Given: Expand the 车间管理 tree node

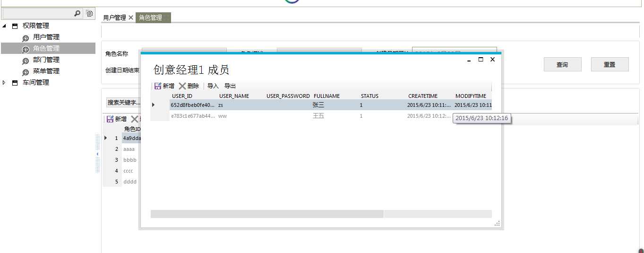Looking at the screenshot, I should pos(4,83).
